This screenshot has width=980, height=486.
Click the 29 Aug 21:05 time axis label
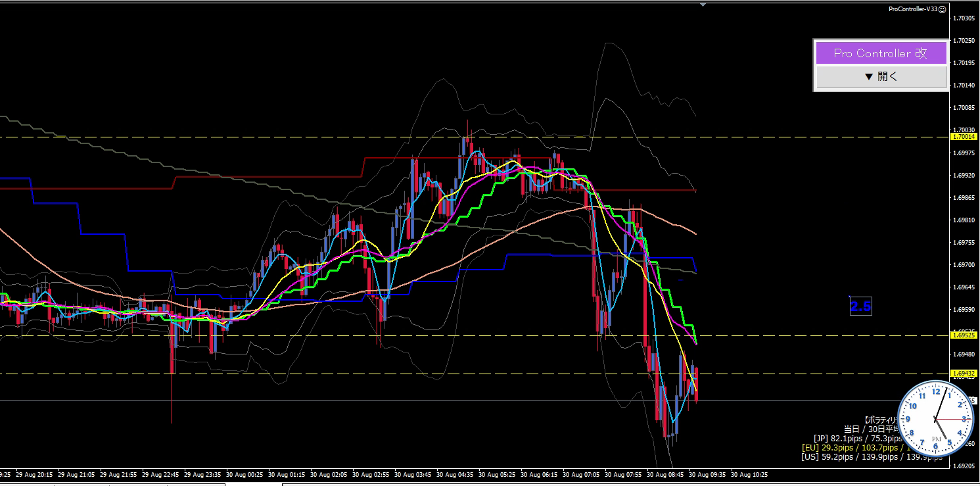tap(76, 474)
